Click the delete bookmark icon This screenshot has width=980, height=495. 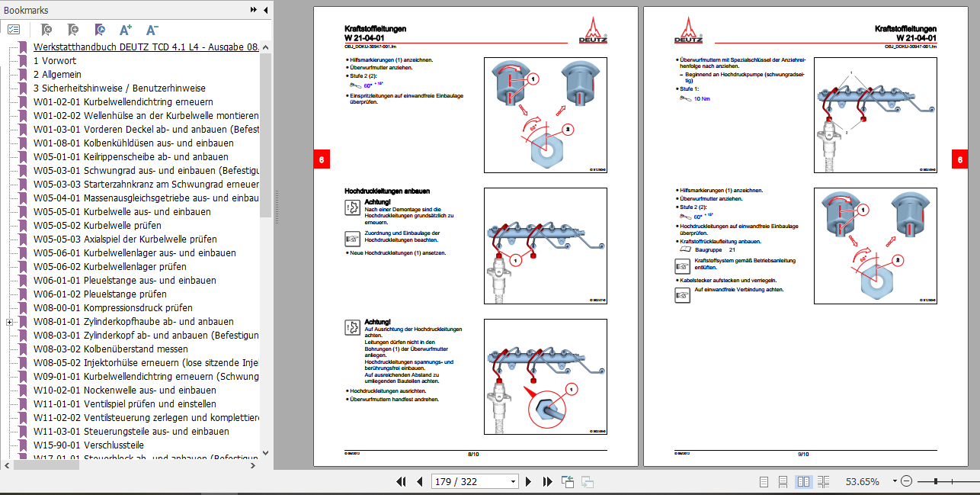tap(46, 30)
